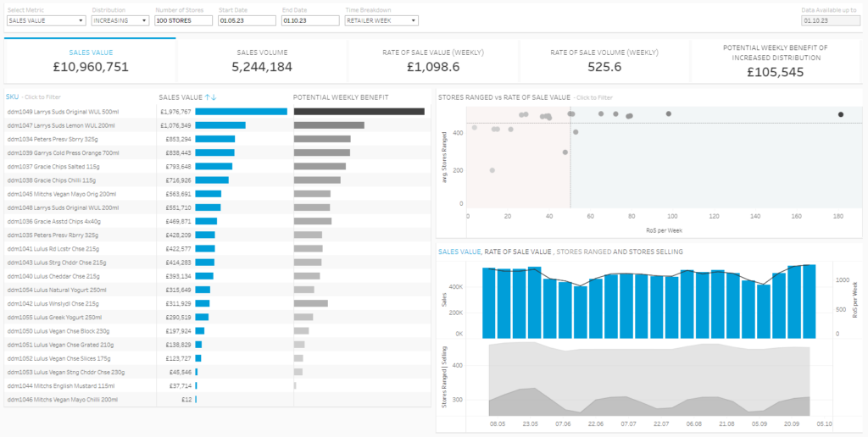Click the SALES VALUE sort arrows icon

pos(210,97)
